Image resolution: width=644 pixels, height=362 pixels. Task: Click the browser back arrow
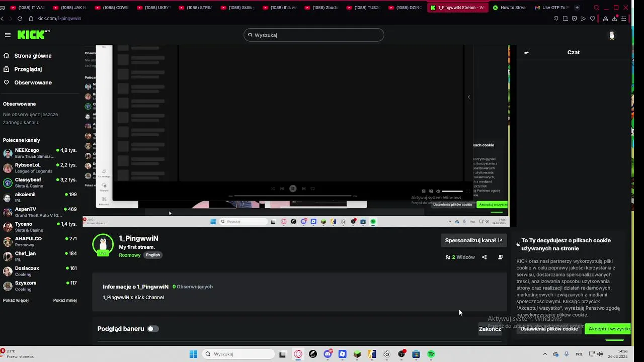(x=3, y=18)
